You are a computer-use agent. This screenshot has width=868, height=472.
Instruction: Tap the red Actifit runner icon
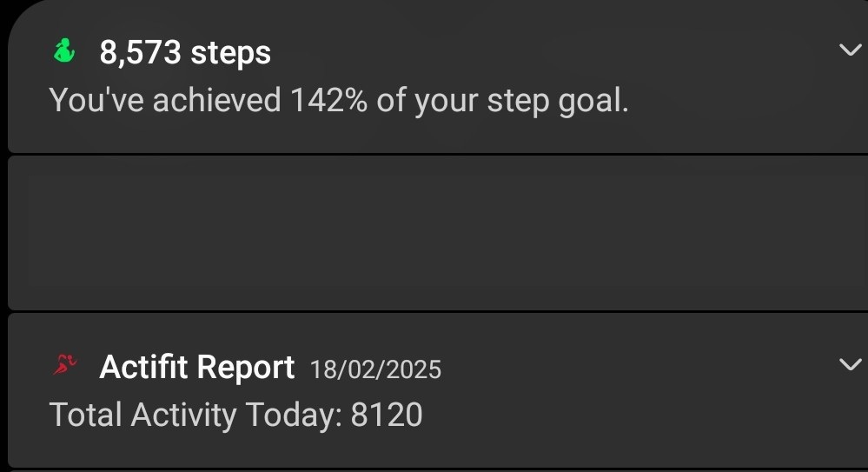click(64, 365)
